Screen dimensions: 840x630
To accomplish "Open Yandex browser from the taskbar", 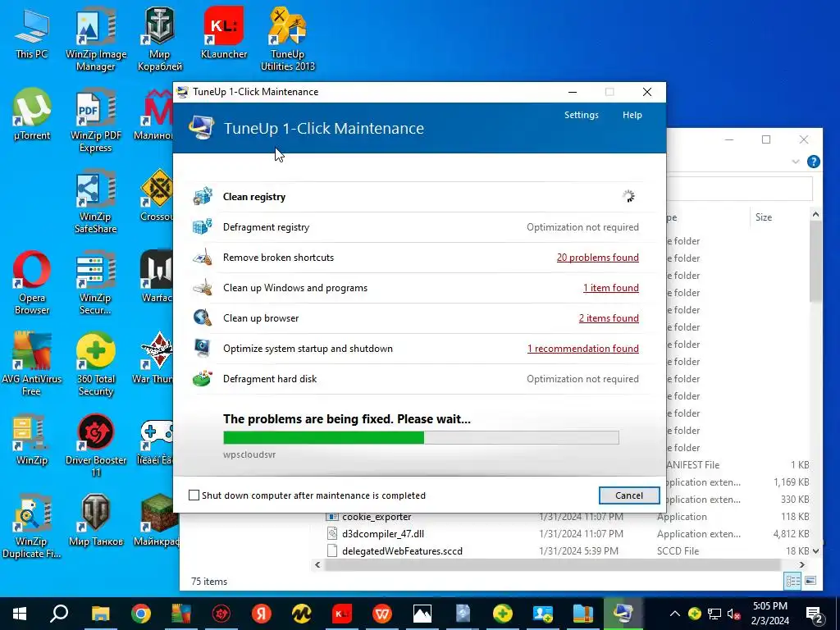I will [262, 614].
